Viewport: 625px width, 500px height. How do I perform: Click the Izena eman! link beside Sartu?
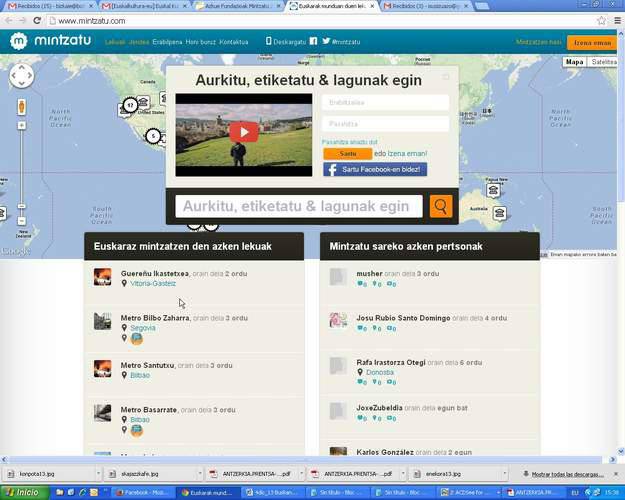pyautogui.click(x=407, y=154)
